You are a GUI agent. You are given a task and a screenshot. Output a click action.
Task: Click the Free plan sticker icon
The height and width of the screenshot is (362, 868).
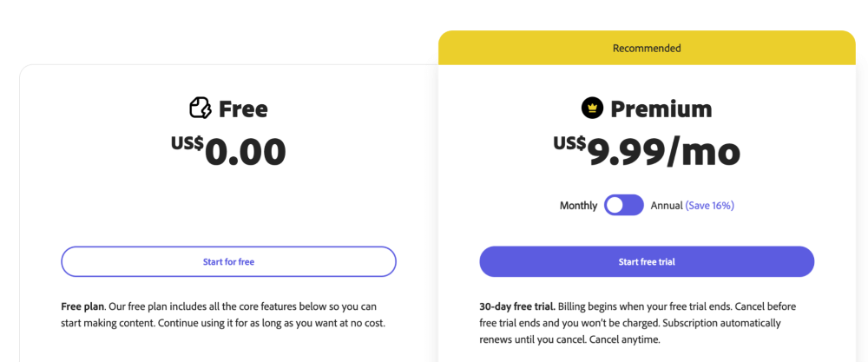coord(201,108)
